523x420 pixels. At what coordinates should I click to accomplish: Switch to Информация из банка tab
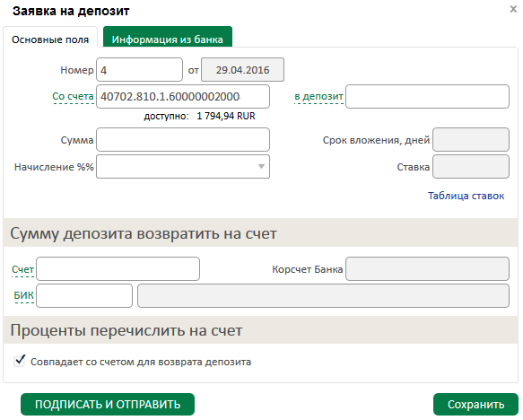click(168, 39)
